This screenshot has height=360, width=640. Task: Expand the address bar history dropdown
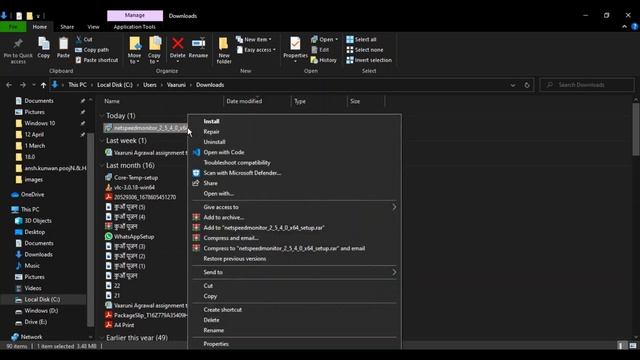513,85
